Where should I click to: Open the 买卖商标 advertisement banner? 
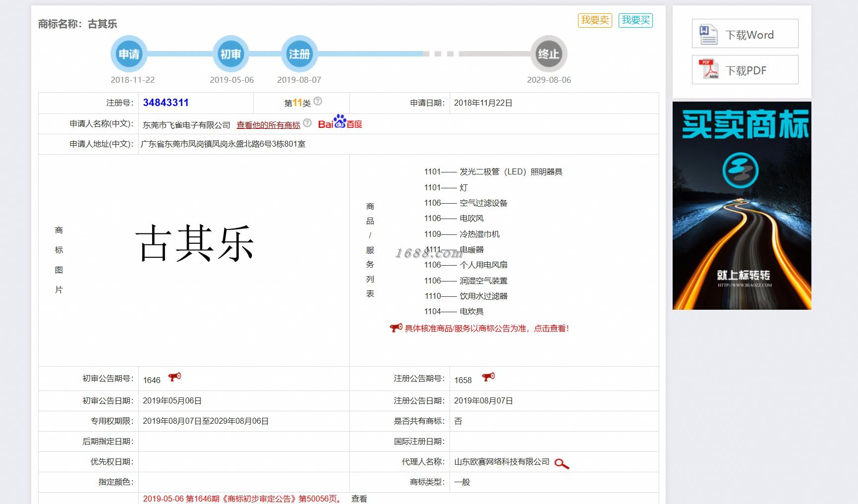(x=742, y=206)
